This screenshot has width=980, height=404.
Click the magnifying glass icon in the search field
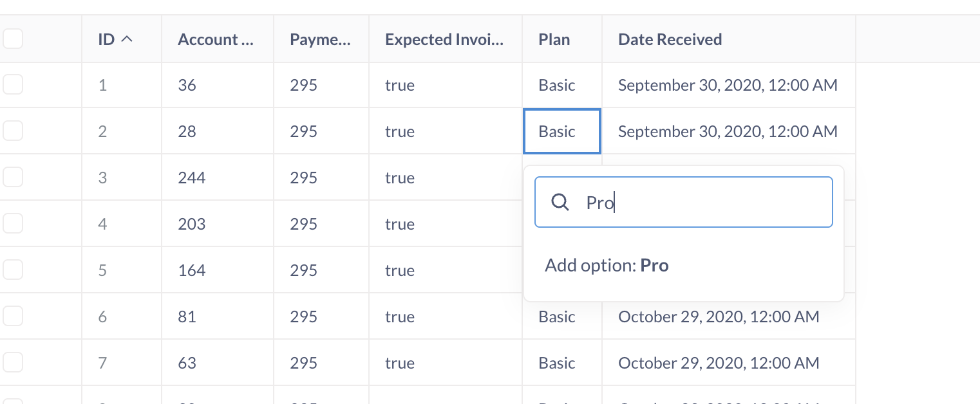(x=560, y=202)
